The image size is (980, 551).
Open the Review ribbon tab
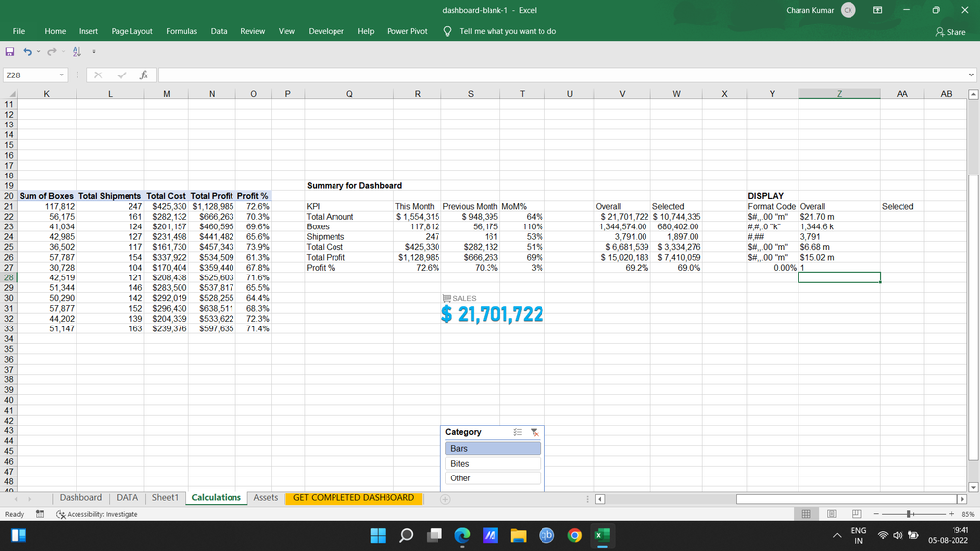[252, 31]
